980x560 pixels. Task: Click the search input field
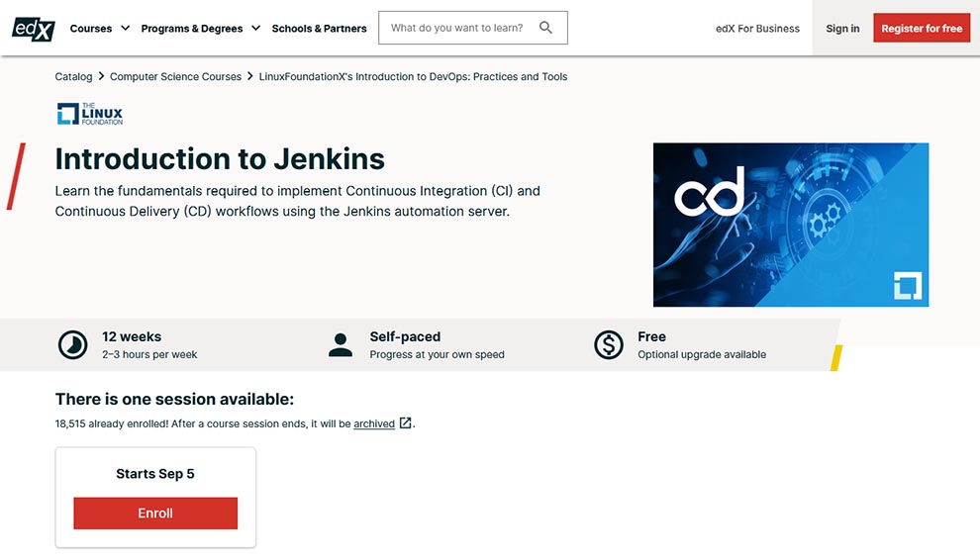click(472, 28)
